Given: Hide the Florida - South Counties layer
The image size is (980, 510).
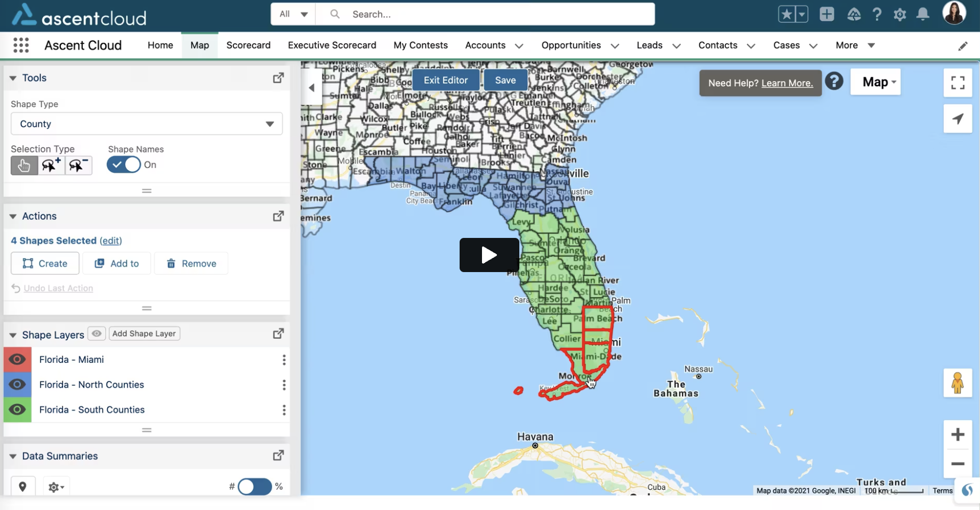Looking at the screenshot, I should click(17, 410).
